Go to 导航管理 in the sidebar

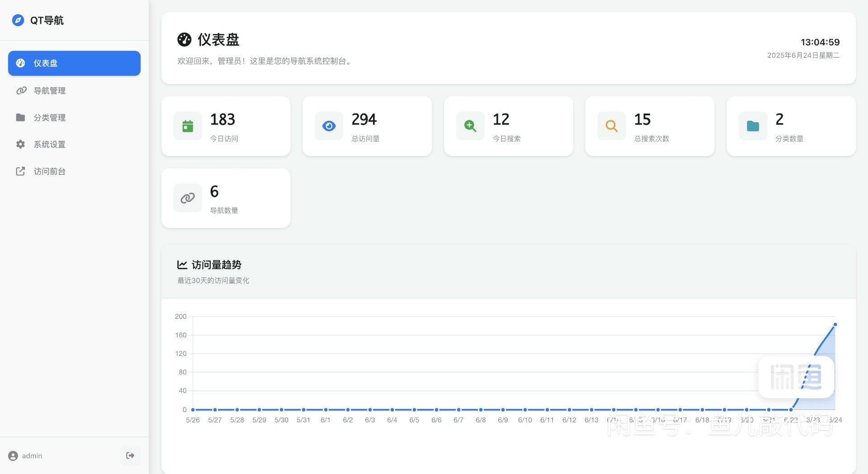click(49, 91)
